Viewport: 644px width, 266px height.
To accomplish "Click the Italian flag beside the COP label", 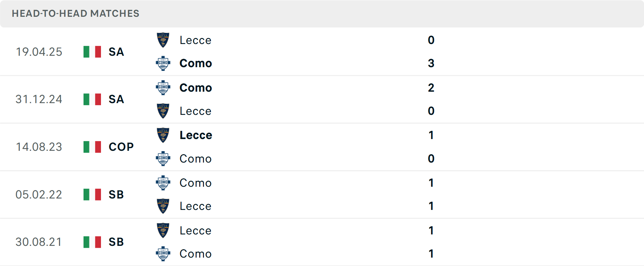I will pyautogui.click(x=92, y=147).
